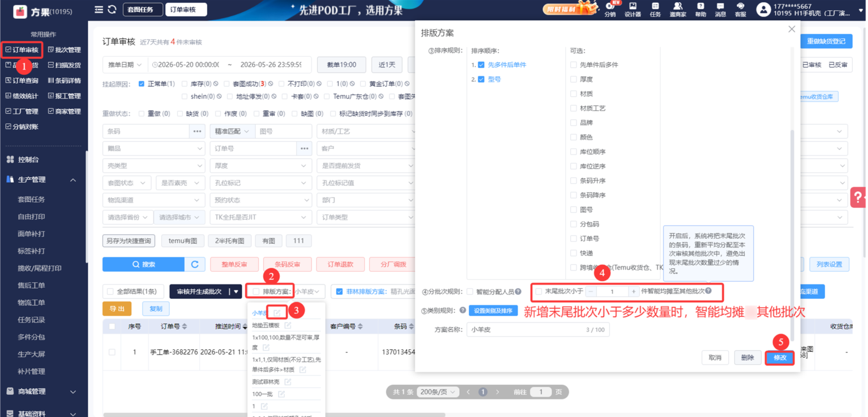Check the 库位顺序 option
Viewport: 868px width, 417px height.
[574, 152]
